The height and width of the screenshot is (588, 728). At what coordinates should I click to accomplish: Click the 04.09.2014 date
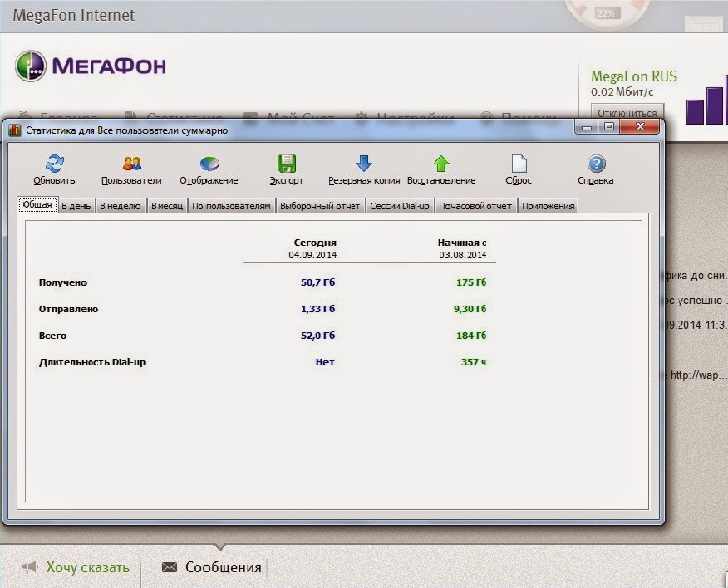[312, 255]
